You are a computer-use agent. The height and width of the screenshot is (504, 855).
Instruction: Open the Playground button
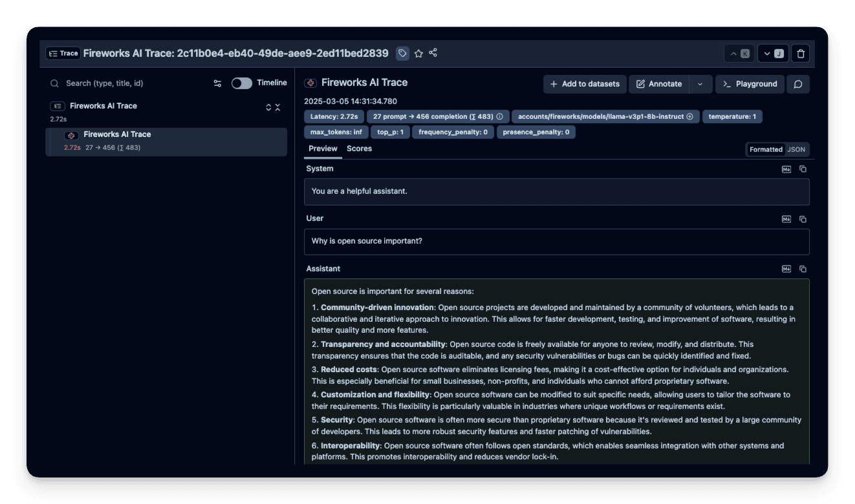pos(750,84)
